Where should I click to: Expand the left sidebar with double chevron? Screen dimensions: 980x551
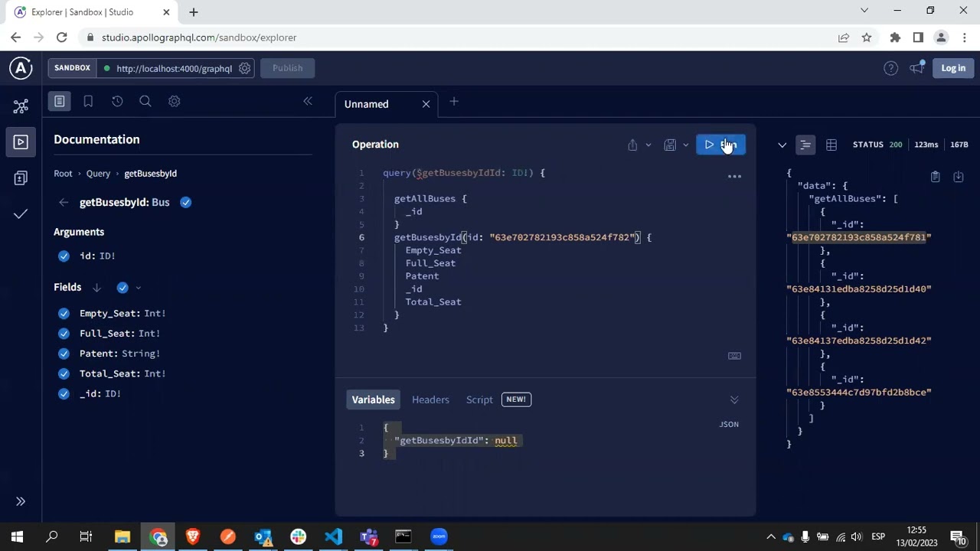point(21,501)
